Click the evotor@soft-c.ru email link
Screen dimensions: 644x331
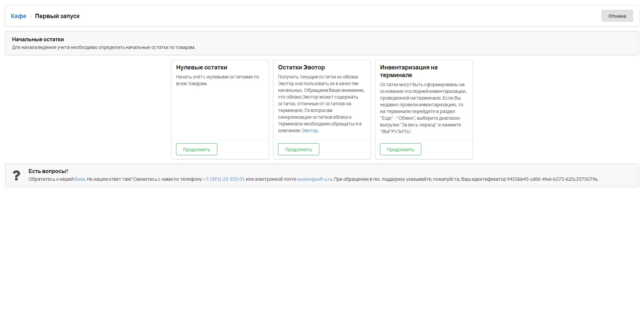[x=315, y=179]
